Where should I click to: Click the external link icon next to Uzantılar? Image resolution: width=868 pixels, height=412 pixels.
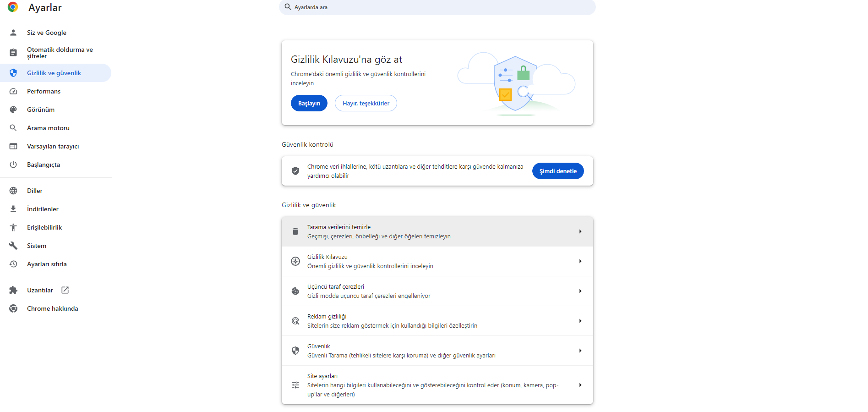[x=65, y=290]
